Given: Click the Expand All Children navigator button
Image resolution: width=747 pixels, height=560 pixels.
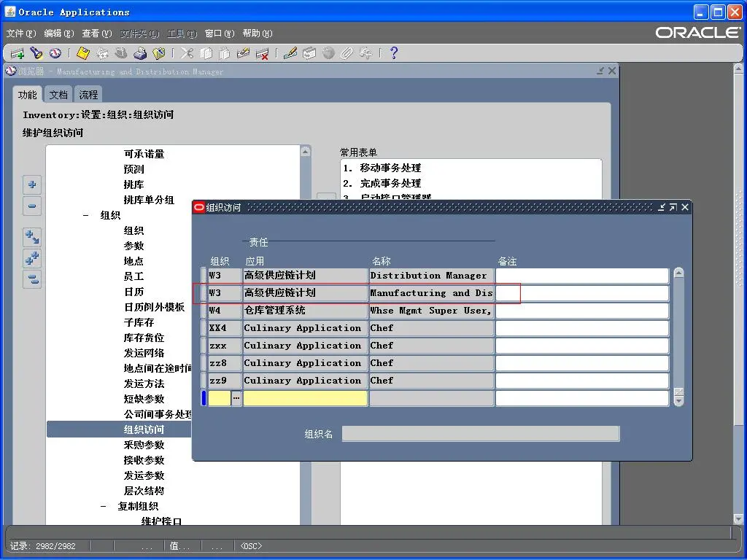Looking at the screenshot, I should (x=32, y=257).
